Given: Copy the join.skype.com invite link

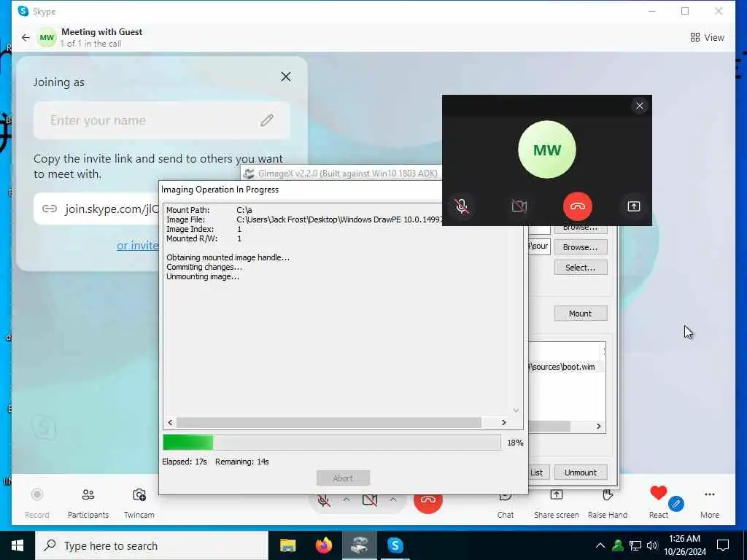Looking at the screenshot, I should [96, 209].
